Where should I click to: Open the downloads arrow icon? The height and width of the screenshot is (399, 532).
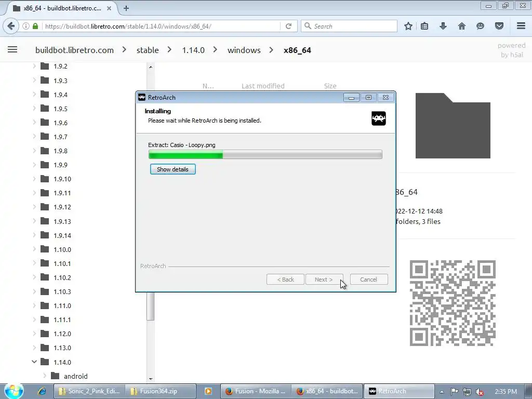443,26
